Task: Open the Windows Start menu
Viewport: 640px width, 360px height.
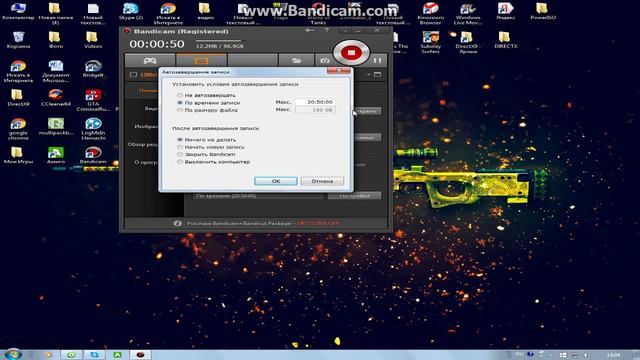Action: coord(13,354)
